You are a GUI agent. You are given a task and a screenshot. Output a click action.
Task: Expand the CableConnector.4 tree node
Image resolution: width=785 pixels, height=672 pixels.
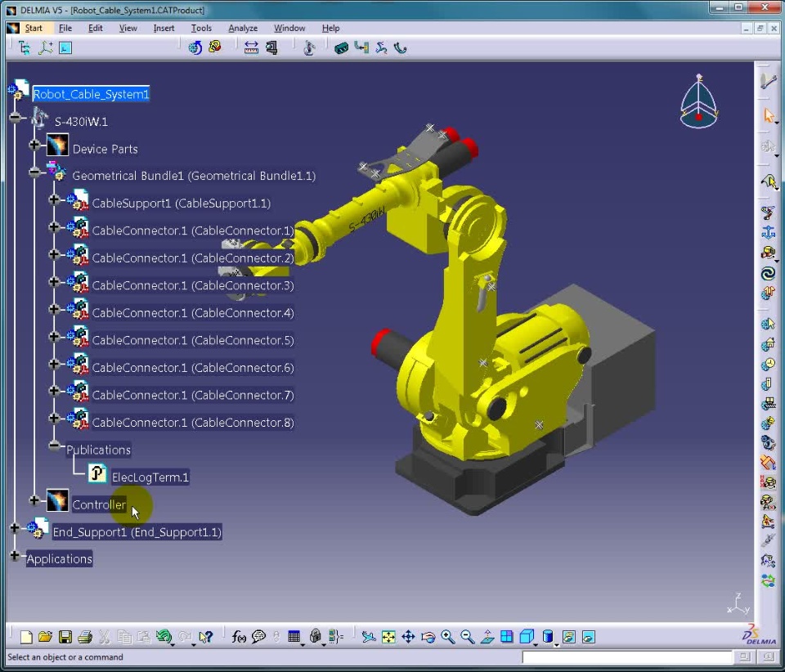click(x=54, y=309)
